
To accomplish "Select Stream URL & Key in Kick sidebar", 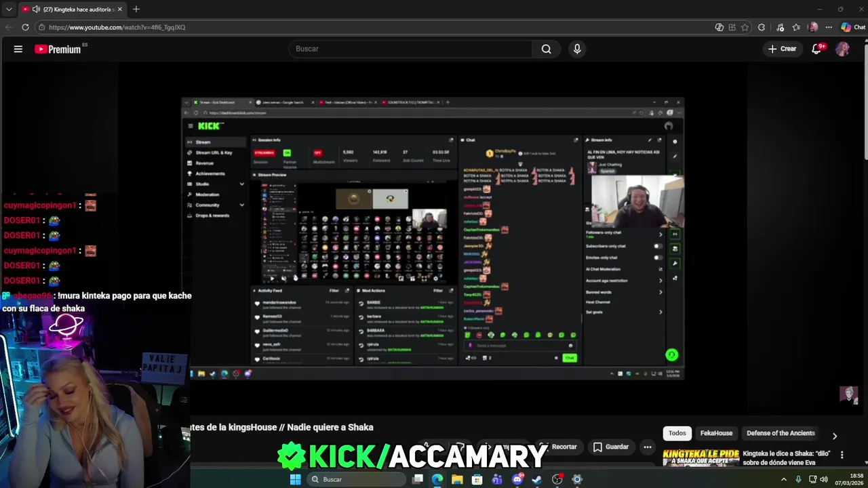I will pos(214,152).
